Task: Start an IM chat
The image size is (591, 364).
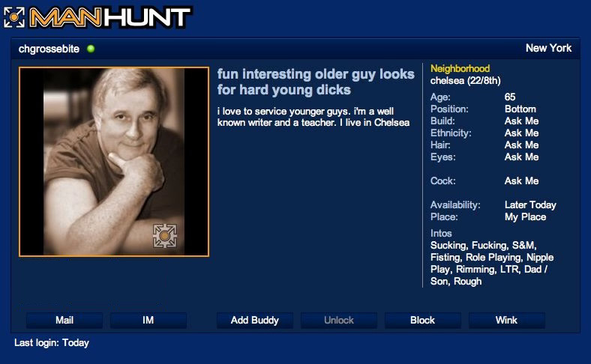Action: [x=148, y=321]
